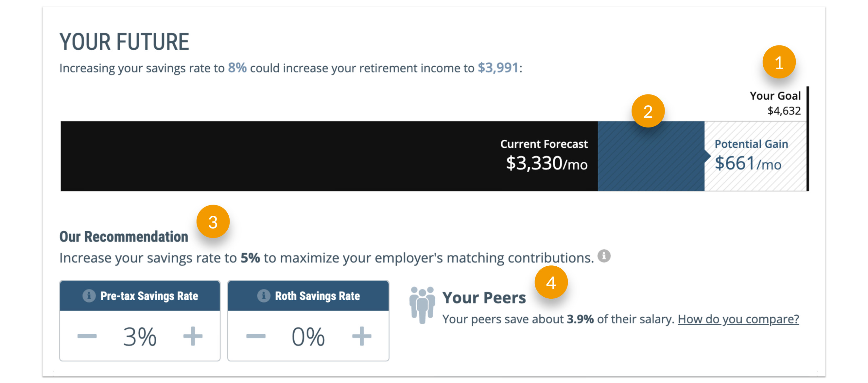This screenshot has width=868, height=383.
Task: Click orange callout marker number 2
Action: pyautogui.click(x=648, y=111)
